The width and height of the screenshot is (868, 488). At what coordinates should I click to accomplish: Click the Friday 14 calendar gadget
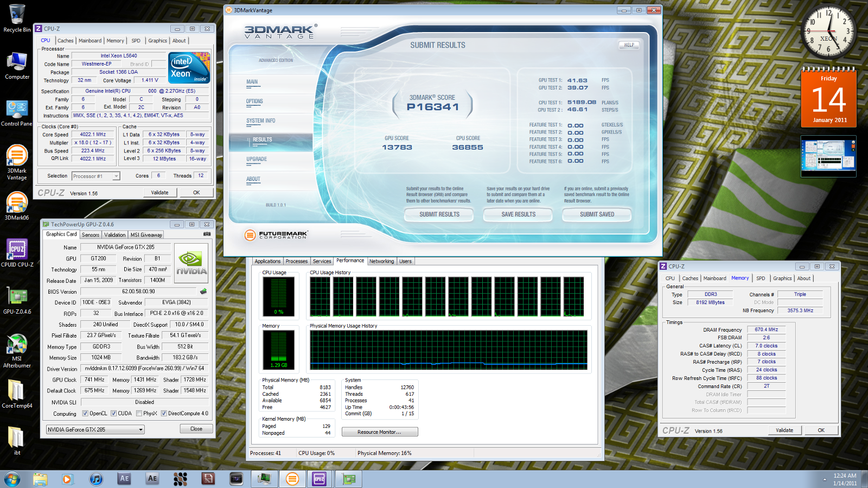click(x=829, y=98)
